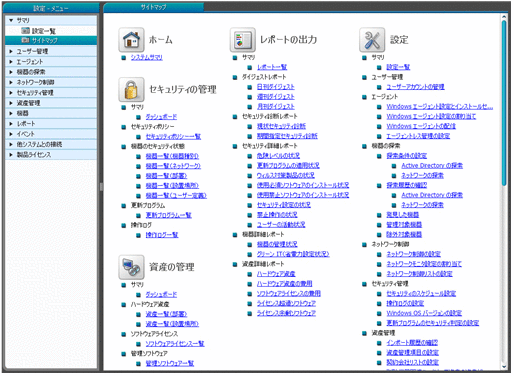Open Active Directory の探索 under 探索履歴の確認
Image resolution: width=514 pixels, height=376 pixels.
432,195
